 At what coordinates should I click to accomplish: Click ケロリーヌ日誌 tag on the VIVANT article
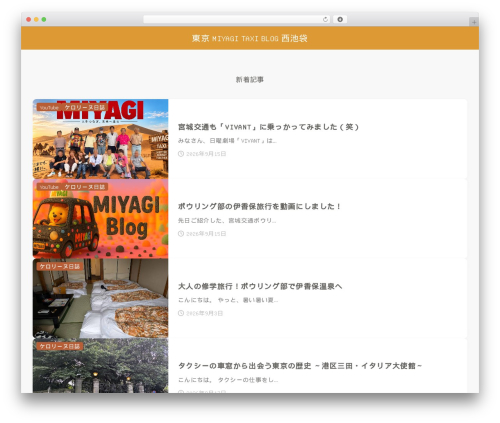(x=85, y=108)
